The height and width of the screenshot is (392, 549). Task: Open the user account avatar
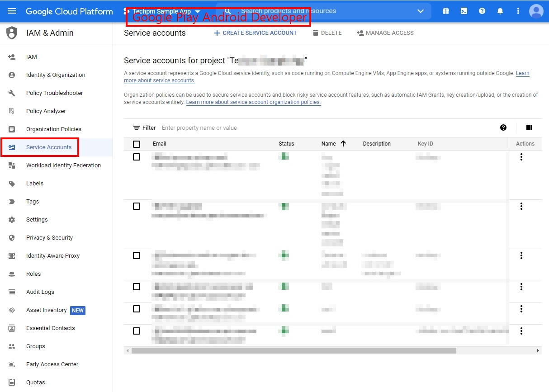pos(536,11)
